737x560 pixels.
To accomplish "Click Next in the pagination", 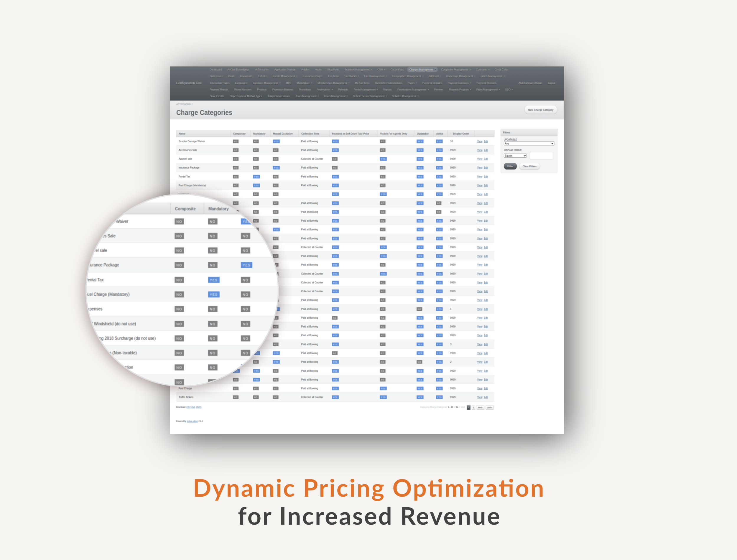I will click(x=480, y=408).
